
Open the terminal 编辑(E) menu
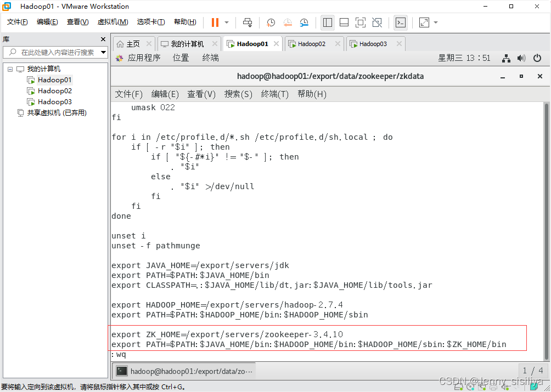click(x=165, y=94)
